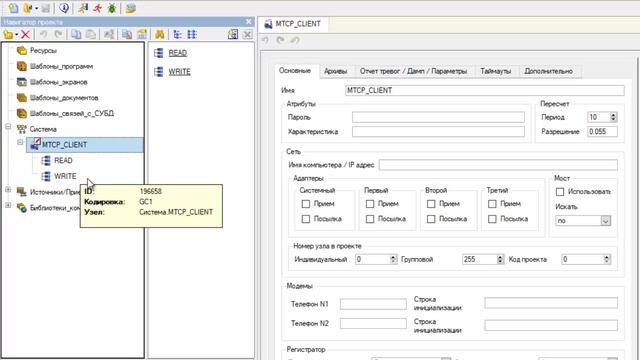640x360 pixels.
Task: Click the Групповой node number spinner
Action: tap(500, 259)
